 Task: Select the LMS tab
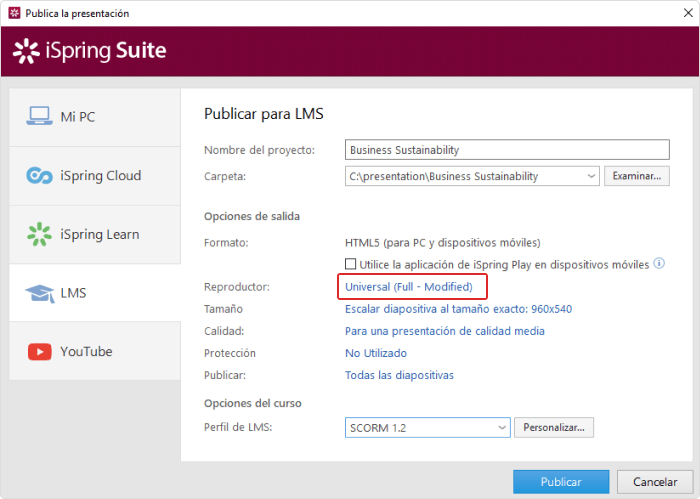95,293
